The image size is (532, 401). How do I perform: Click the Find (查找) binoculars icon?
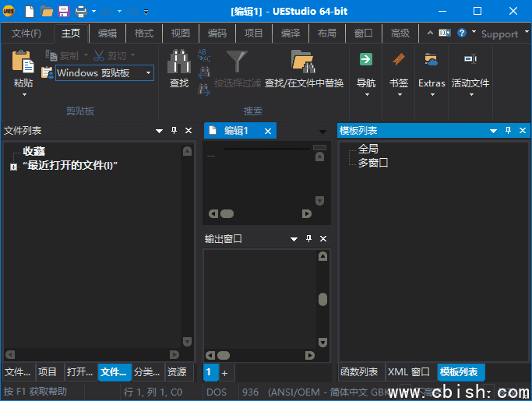click(x=179, y=62)
